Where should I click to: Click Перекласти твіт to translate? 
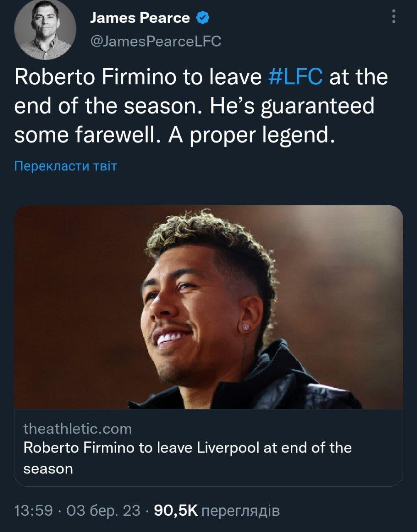click(66, 166)
